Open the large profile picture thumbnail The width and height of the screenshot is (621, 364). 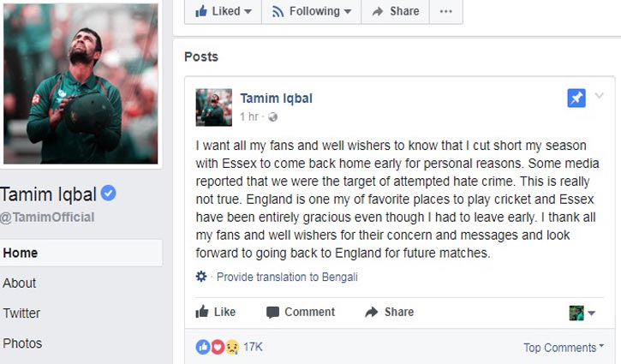point(80,83)
